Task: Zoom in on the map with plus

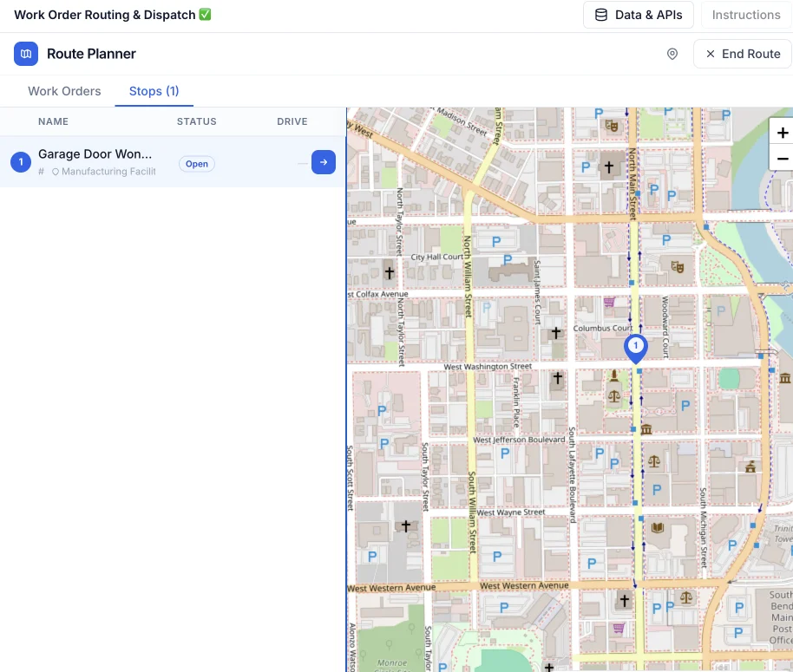Action: tap(782, 133)
